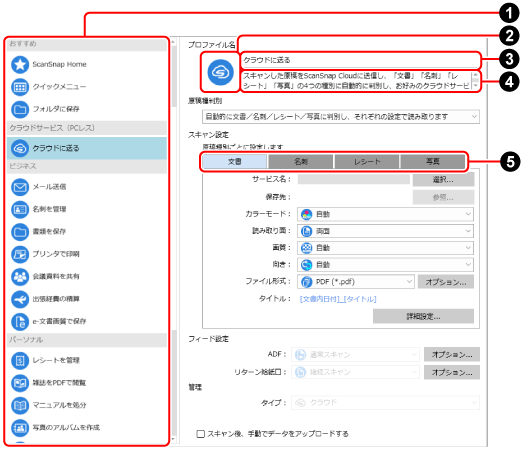Select the ScanSnap Home star icon

20,65
